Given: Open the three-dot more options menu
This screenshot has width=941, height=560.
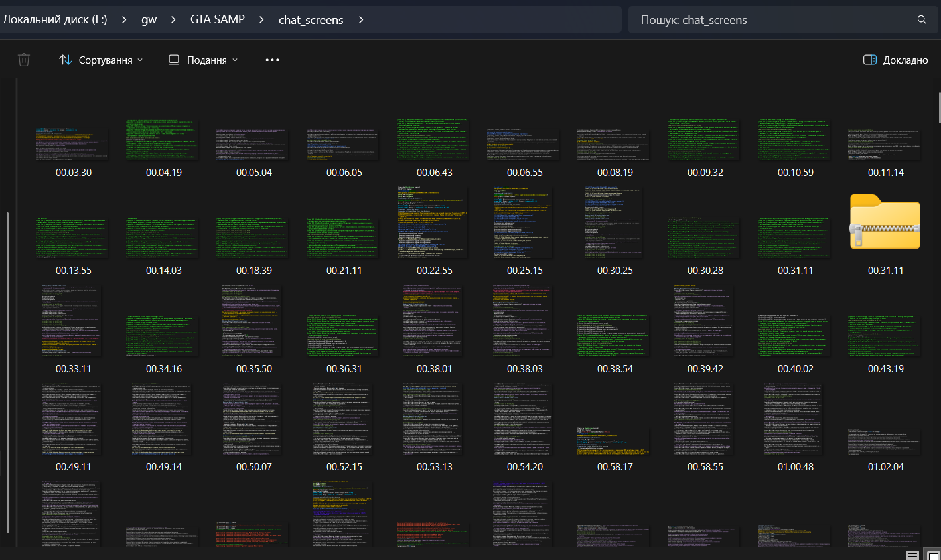Looking at the screenshot, I should pyautogui.click(x=272, y=60).
